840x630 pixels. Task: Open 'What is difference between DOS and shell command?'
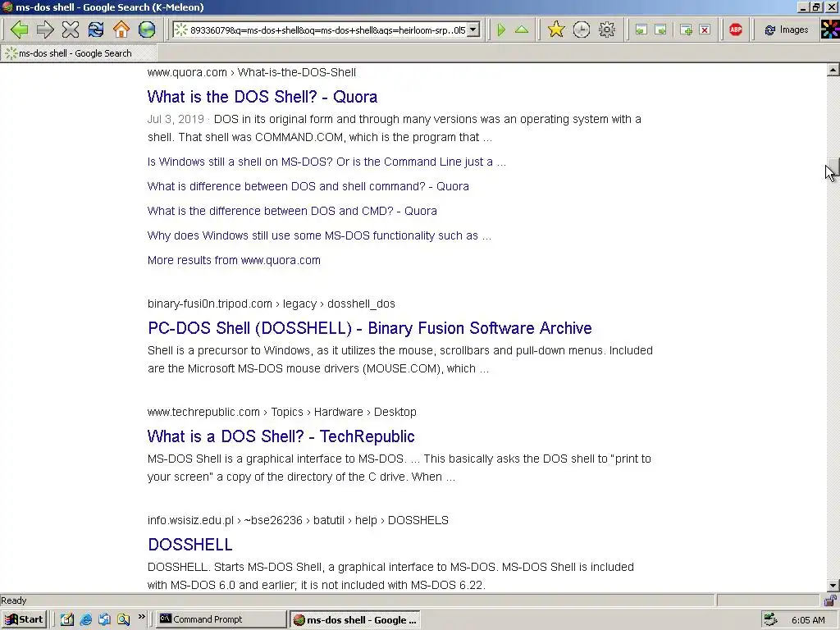click(308, 186)
